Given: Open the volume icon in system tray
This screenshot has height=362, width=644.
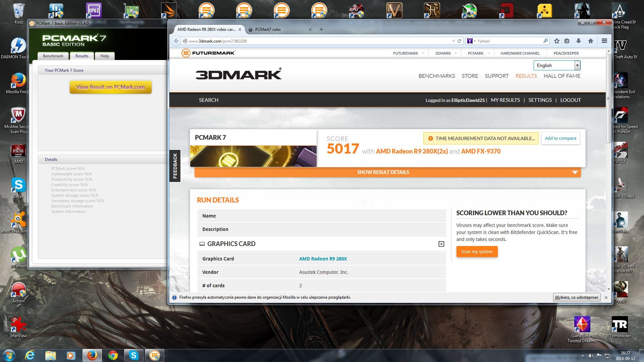Looking at the screenshot, I should [x=591, y=355].
